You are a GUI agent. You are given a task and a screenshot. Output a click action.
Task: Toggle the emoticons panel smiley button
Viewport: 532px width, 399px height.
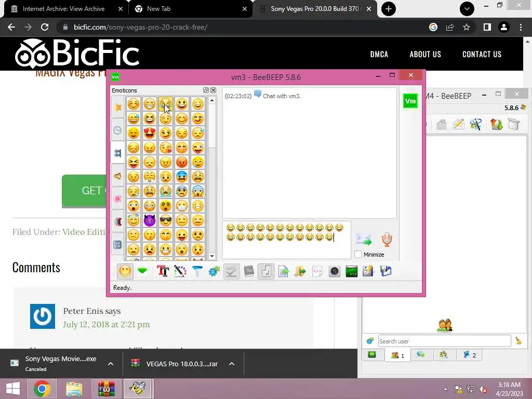pyautogui.click(x=125, y=271)
